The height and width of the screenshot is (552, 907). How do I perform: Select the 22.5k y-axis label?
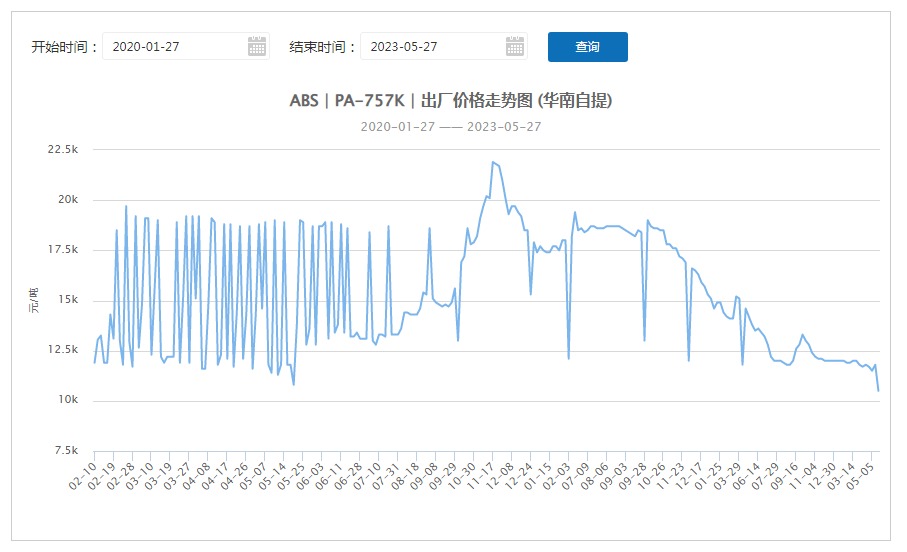click(x=62, y=149)
